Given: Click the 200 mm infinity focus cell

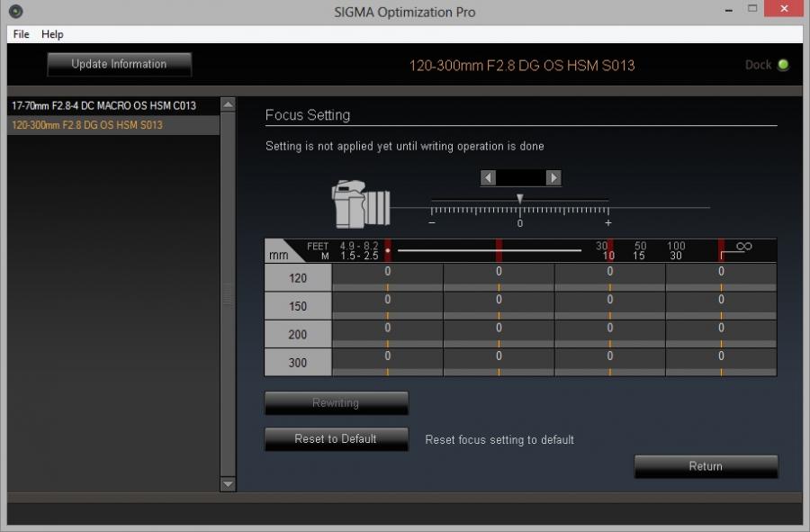Looking at the screenshot, I should click(x=721, y=334).
